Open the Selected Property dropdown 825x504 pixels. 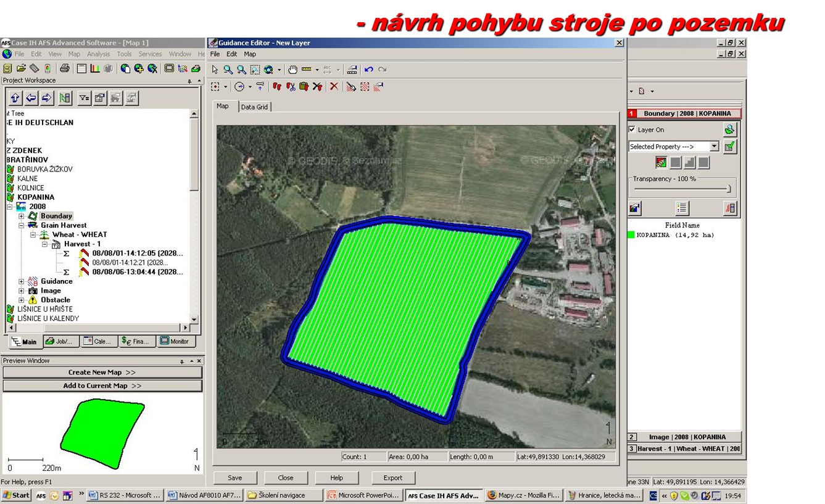coord(714,147)
